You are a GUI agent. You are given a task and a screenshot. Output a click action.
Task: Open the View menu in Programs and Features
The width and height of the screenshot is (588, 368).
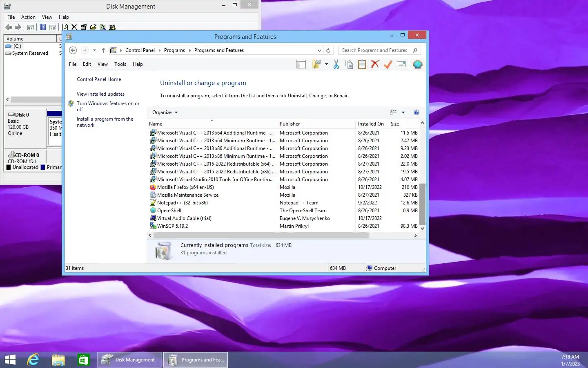coord(102,64)
